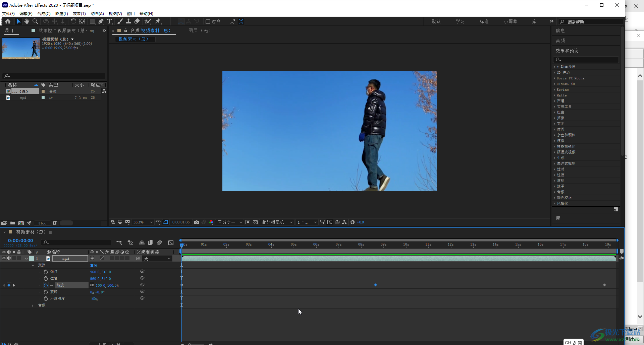Open the 合成(C) menu
The width and height of the screenshot is (644, 345).
tap(44, 14)
